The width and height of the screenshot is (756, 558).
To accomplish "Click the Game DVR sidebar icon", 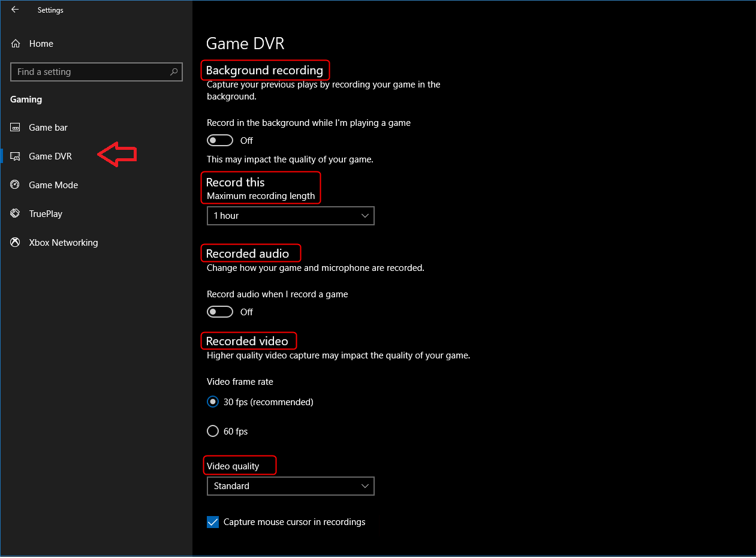I will [16, 156].
